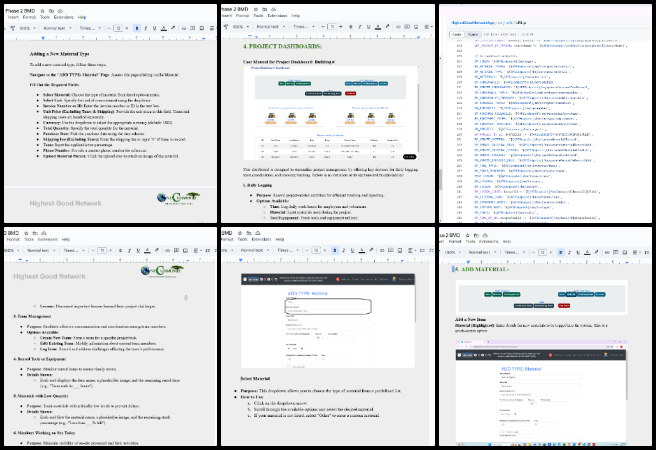Toggle underline in the Team Management document
The height and width of the screenshot is (450, 656).
[x=138, y=251]
